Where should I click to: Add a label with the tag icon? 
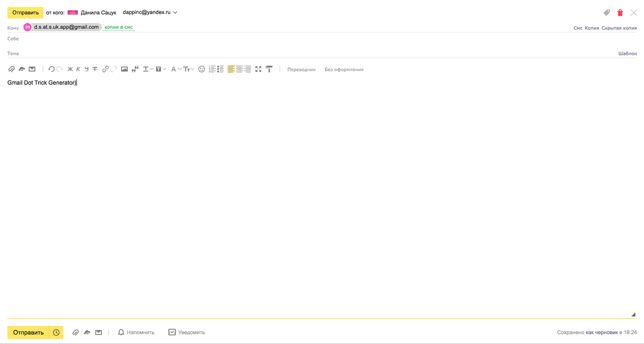click(607, 12)
